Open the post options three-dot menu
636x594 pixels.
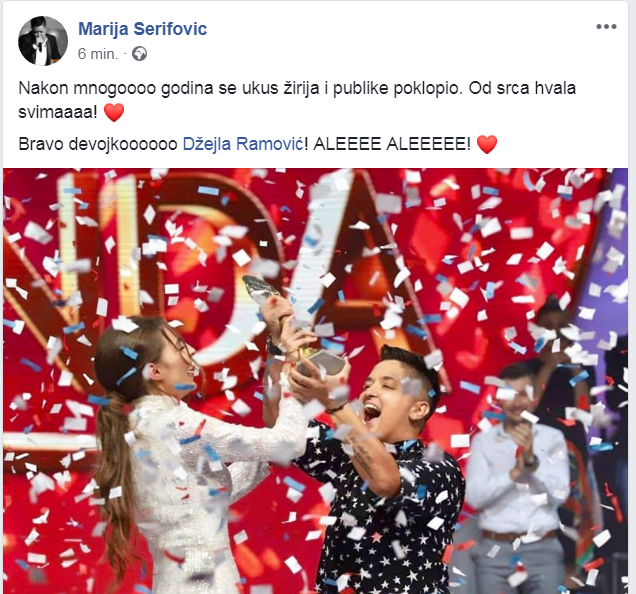[x=606, y=27]
